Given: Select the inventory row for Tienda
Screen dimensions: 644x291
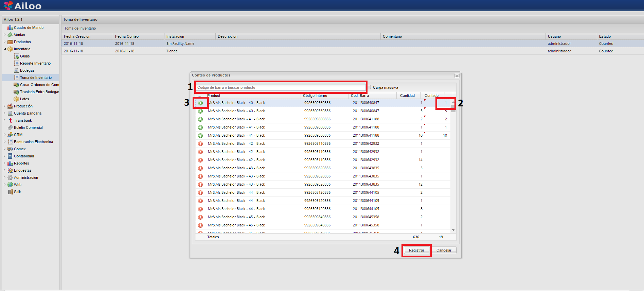Looking at the screenshot, I should click(x=353, y=51).
